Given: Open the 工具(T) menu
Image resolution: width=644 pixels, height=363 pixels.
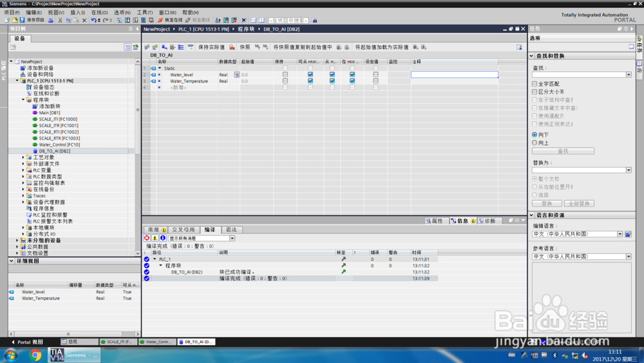Looking at the screenshot, I should (x=144, y=13).
